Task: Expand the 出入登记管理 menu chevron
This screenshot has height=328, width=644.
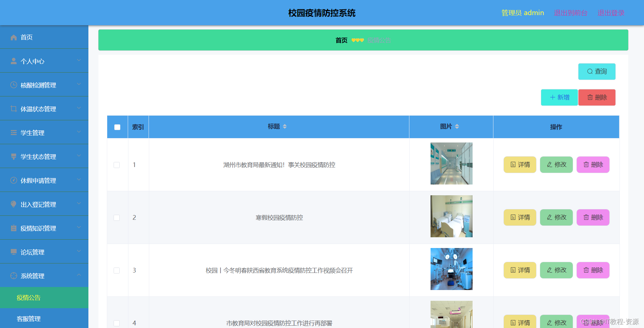Action: (x=79, y=203)
